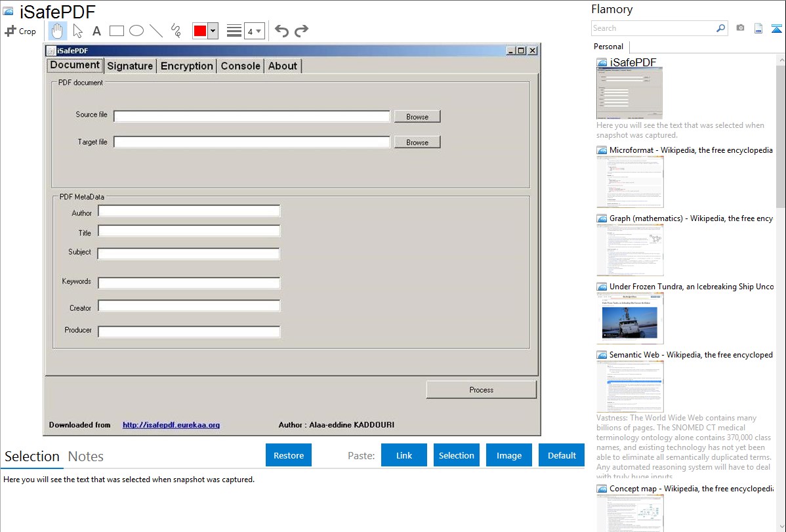The height and width of the screenshot is (532, 786).
Task: Click the search magnifier icon
Action: click(x=721, y=28)
